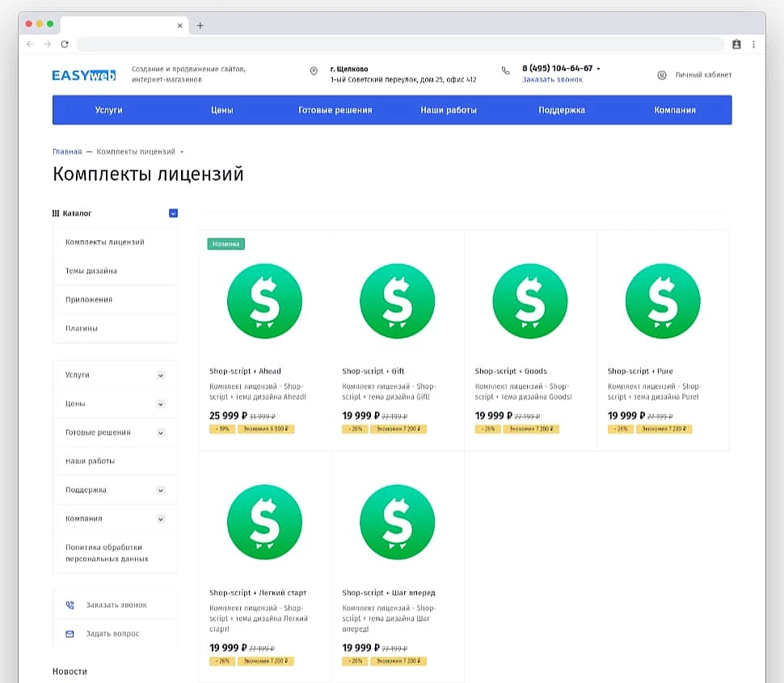The image size is (784, 683).
Task: Open the Shop-script + Ahead dollar coin image
Action: click(x=264, y=301)
